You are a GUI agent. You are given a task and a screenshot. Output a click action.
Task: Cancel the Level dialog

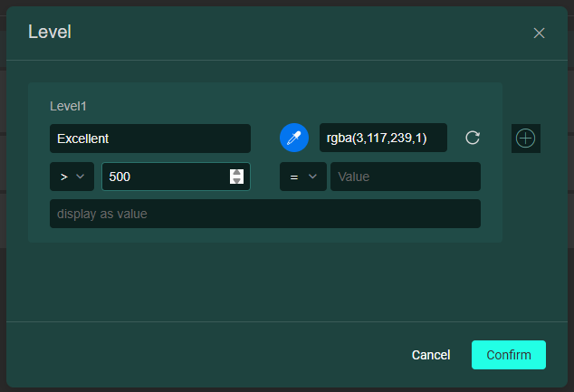pyautogui.click(x=431, y=355)
